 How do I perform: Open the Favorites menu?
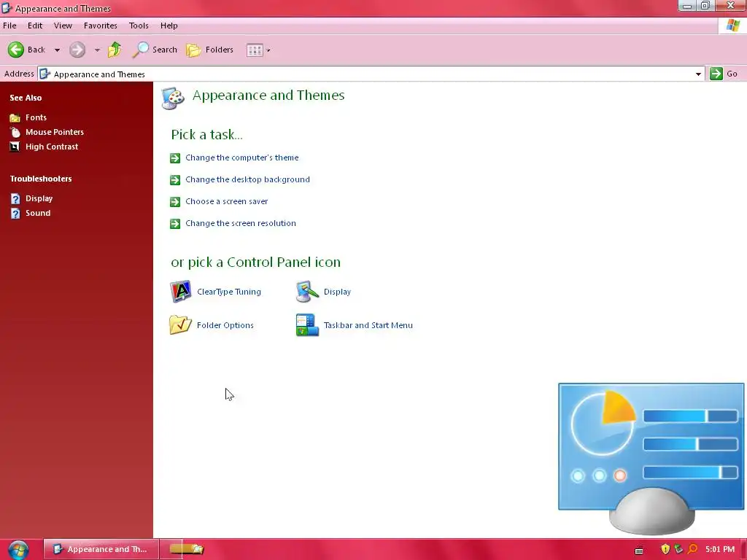point(101,26)
